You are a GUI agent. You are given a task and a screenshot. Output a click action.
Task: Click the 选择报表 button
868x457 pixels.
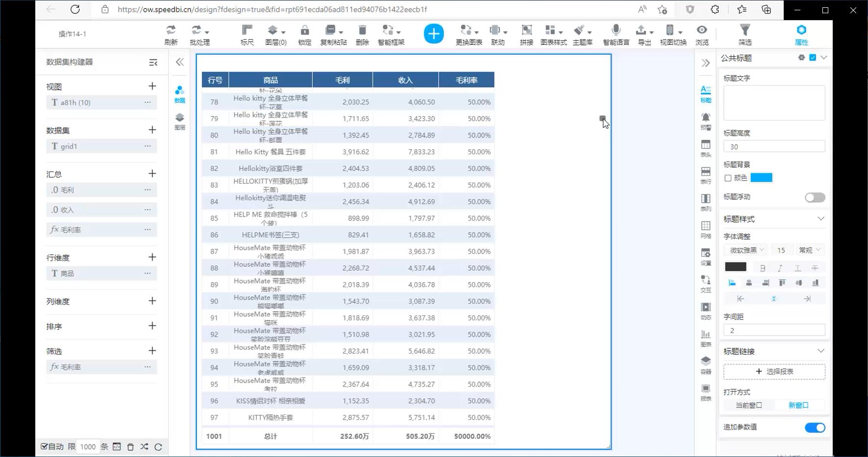pyautogui.click(x=774, y=372)
